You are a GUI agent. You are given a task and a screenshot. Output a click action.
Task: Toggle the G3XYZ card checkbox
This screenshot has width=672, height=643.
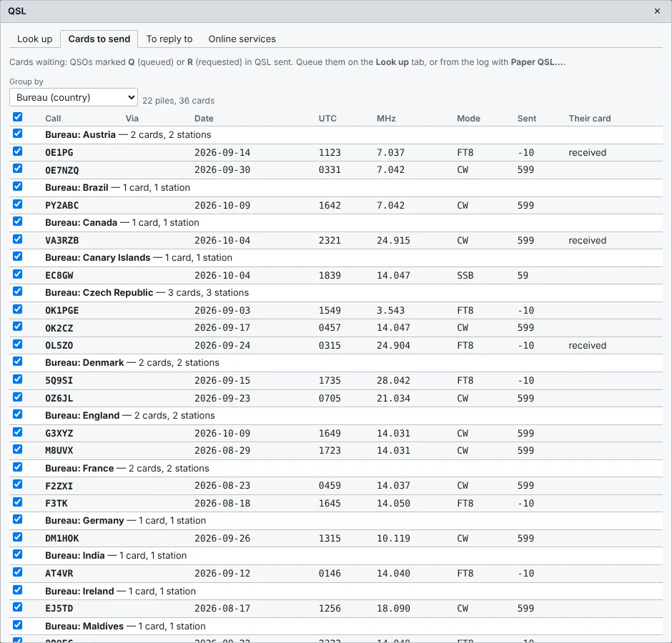[18, 432]
